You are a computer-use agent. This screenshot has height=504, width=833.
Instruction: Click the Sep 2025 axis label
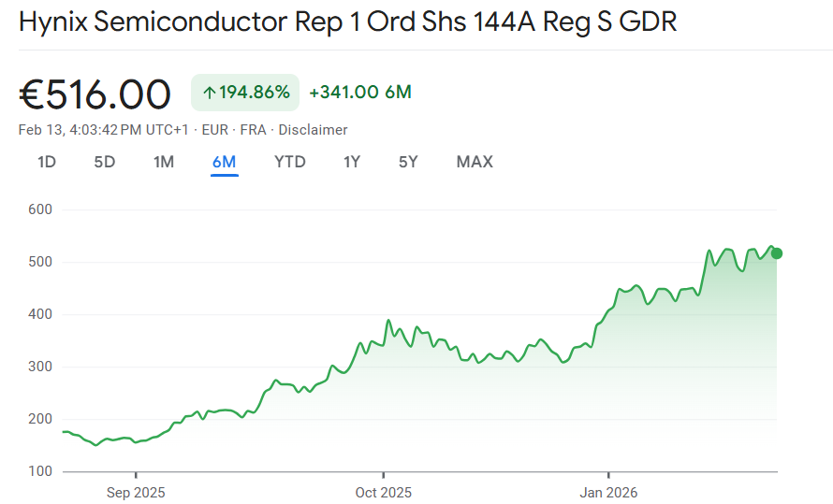tap(136, 493)
